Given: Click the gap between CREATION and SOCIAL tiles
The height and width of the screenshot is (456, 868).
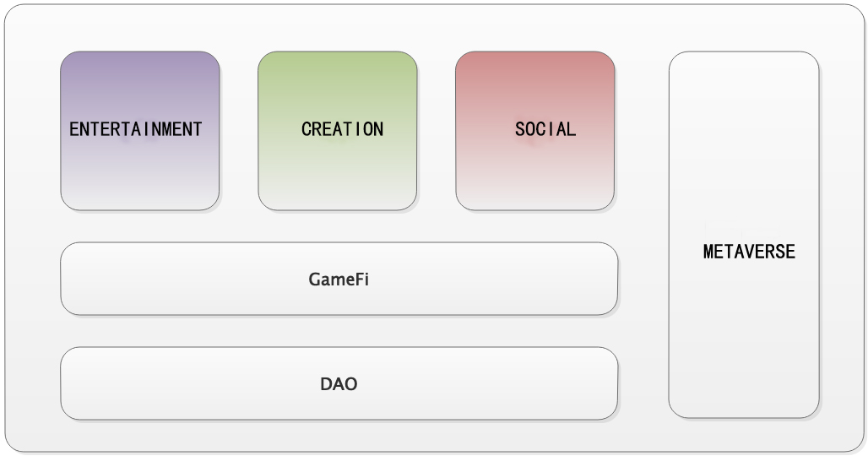Looking at the screenshot, I should 437,131.
